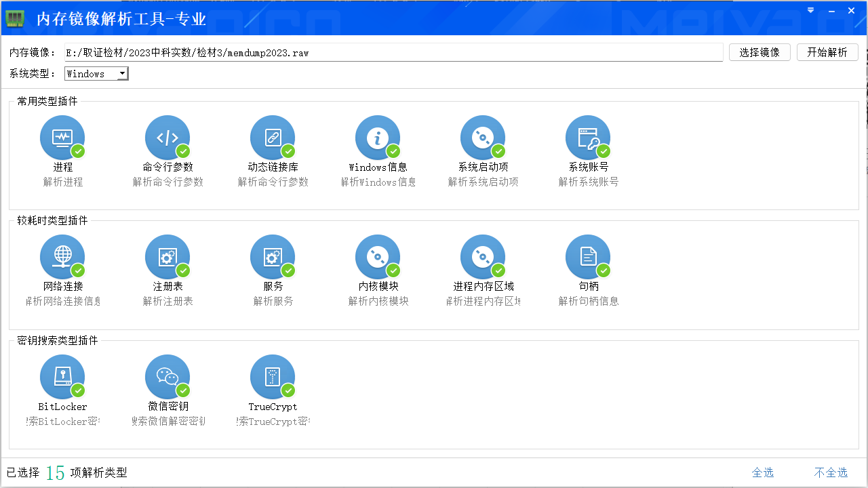Viewport: 868px width, 488px height.
Task: Click the 解析句柄信息 description text
Action: click(x=589, y=301)
